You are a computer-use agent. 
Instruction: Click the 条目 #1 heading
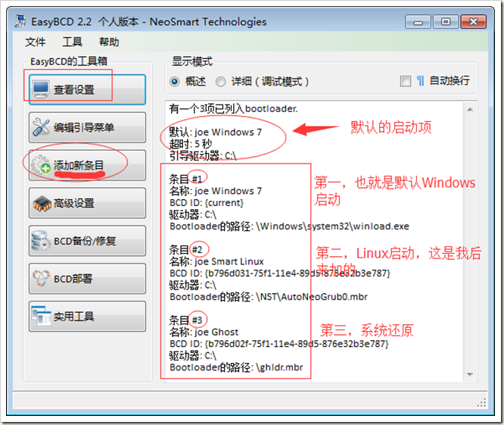[185, 179]
